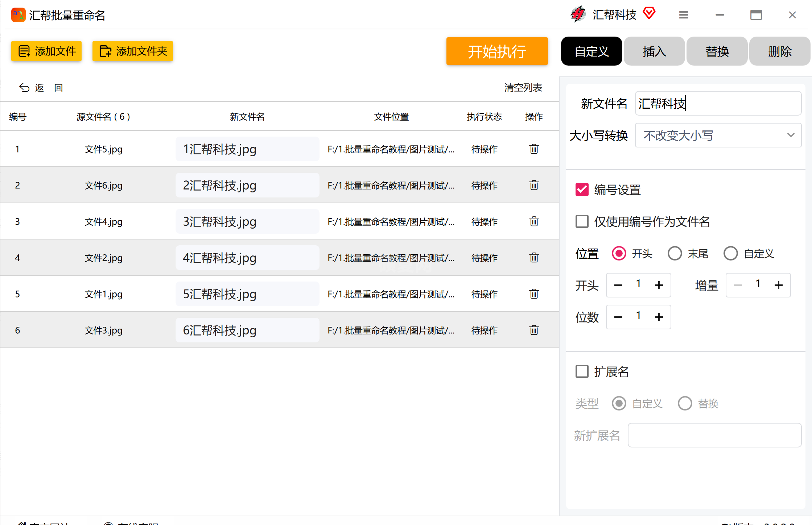
Task: Increase 开头 start number with plus
Action: click(x=659, y=285)
